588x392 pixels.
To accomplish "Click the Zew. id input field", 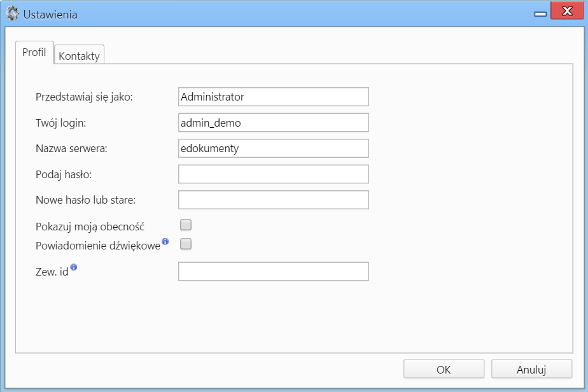I will pos(274,271).
